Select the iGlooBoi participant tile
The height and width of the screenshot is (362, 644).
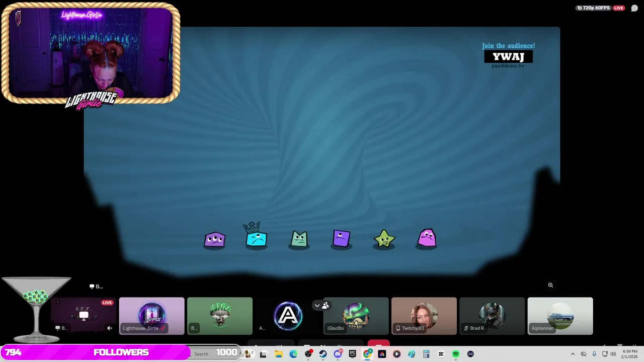coord(356,316)
